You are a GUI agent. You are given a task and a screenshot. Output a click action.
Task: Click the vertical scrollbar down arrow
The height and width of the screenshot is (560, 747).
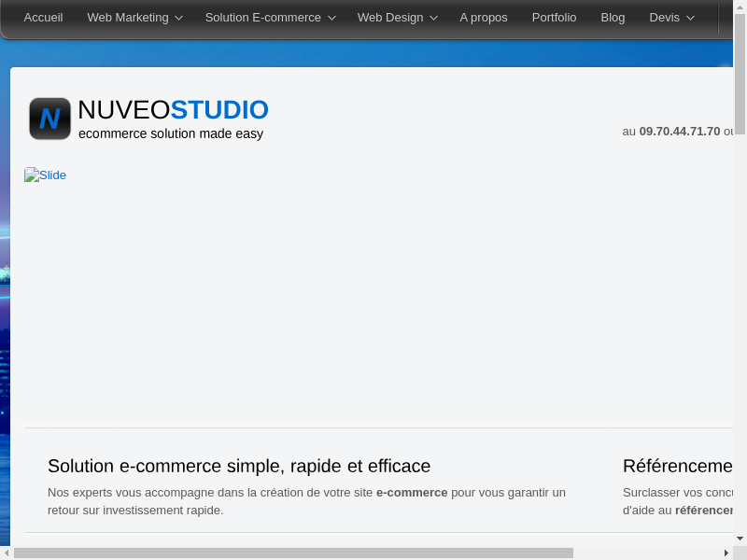tap(740, 539)
